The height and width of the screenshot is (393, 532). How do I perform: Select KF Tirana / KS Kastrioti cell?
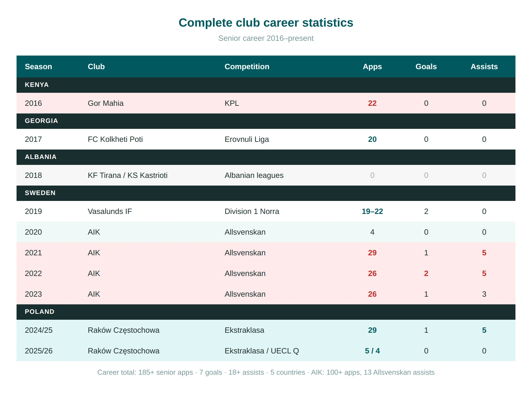pos(128,176)
